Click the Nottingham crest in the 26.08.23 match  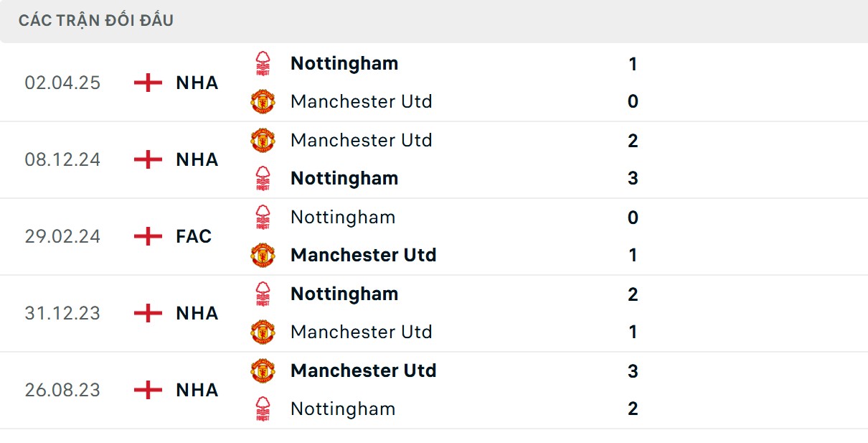[x=263, y=409]
